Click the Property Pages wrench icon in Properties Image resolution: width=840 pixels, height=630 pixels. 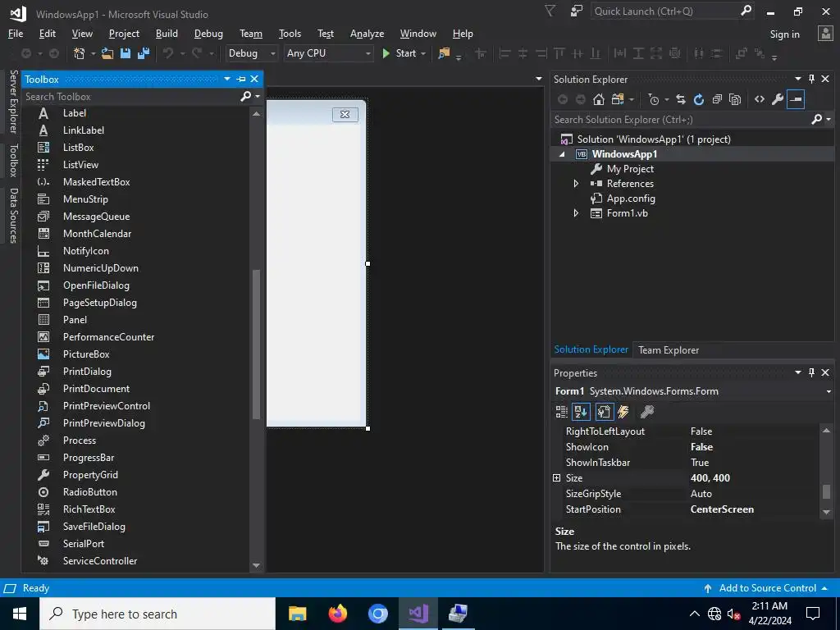point(647,412)
